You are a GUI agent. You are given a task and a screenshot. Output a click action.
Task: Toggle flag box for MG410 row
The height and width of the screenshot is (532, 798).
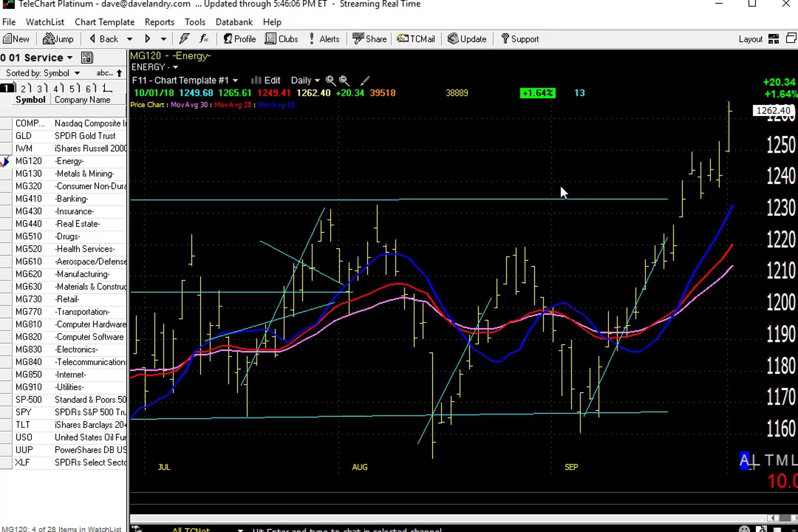coord(6,199)
